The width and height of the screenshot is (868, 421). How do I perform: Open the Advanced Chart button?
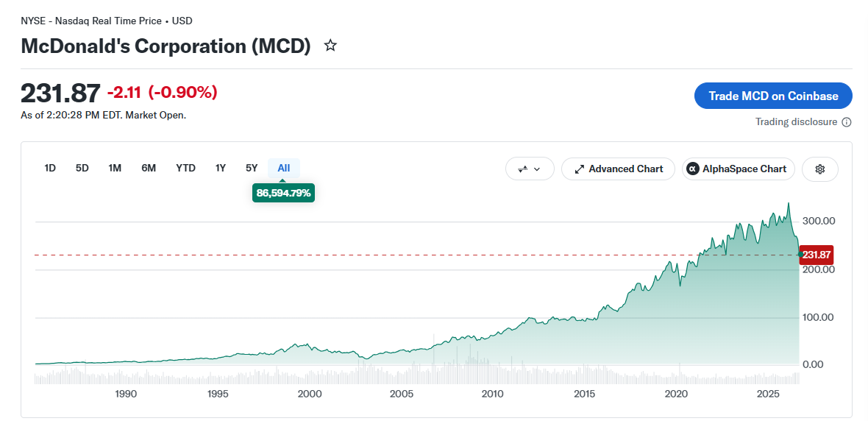619,169
